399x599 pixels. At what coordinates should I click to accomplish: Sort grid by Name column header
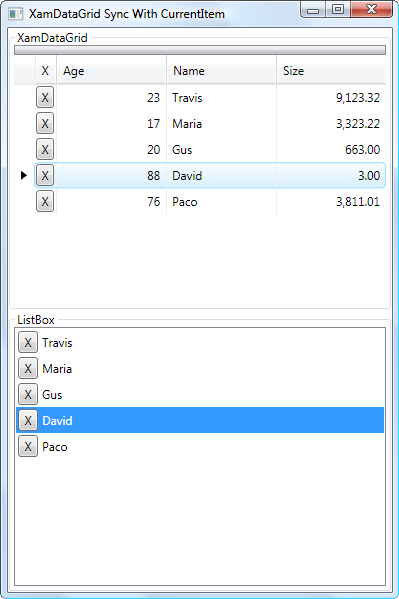221,71
